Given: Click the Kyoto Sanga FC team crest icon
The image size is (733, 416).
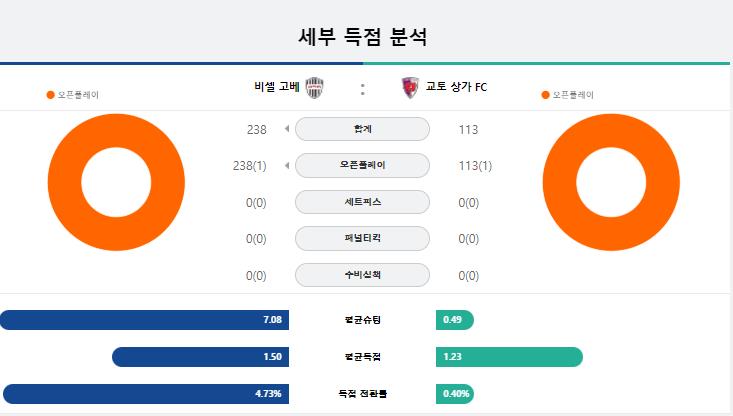Looking at the screenshot, I should point(410,87).
